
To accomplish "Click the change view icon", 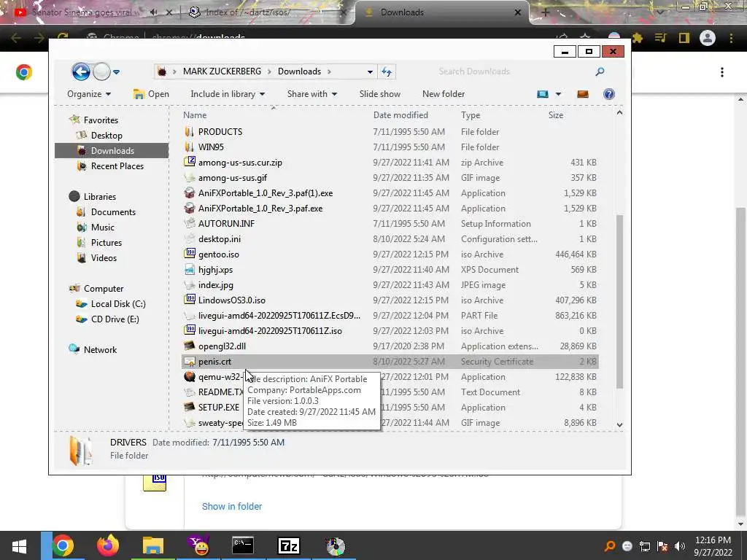I will click(543, 94).
